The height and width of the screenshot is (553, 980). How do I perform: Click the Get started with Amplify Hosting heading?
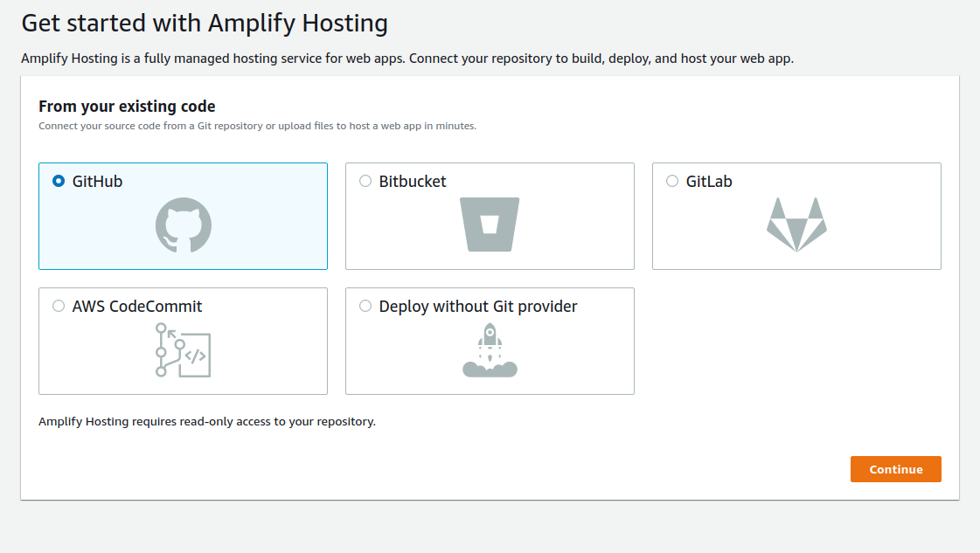[x=205, y=23]
